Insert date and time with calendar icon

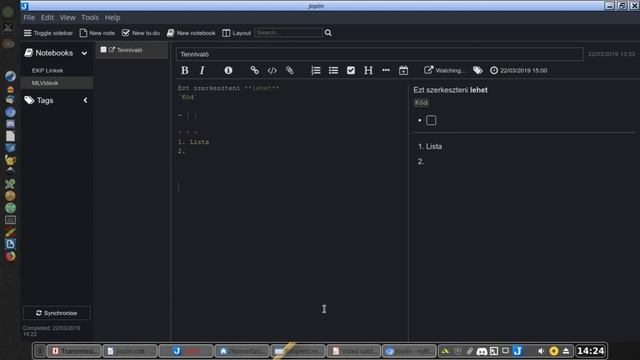pyautogui.click(x=403, y=70)
